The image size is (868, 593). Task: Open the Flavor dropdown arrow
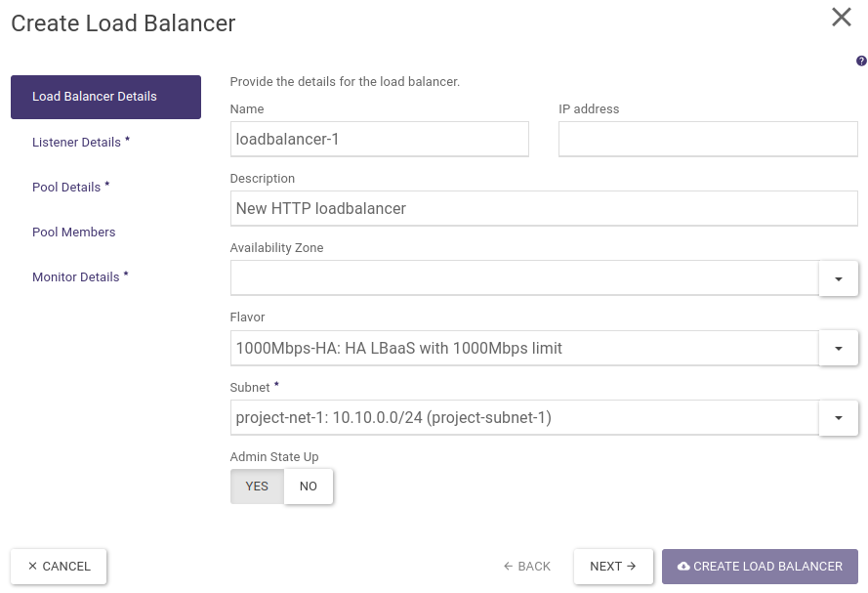[x=838, y=348]
